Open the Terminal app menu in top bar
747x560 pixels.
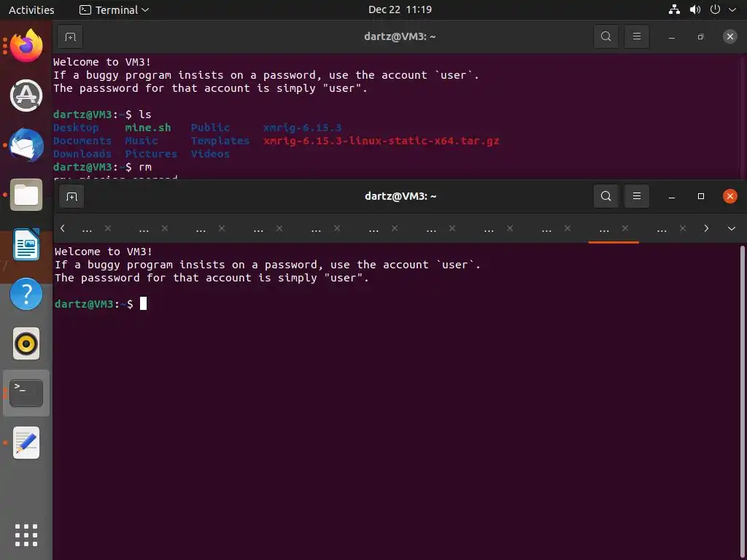click(x=115, y=9)
